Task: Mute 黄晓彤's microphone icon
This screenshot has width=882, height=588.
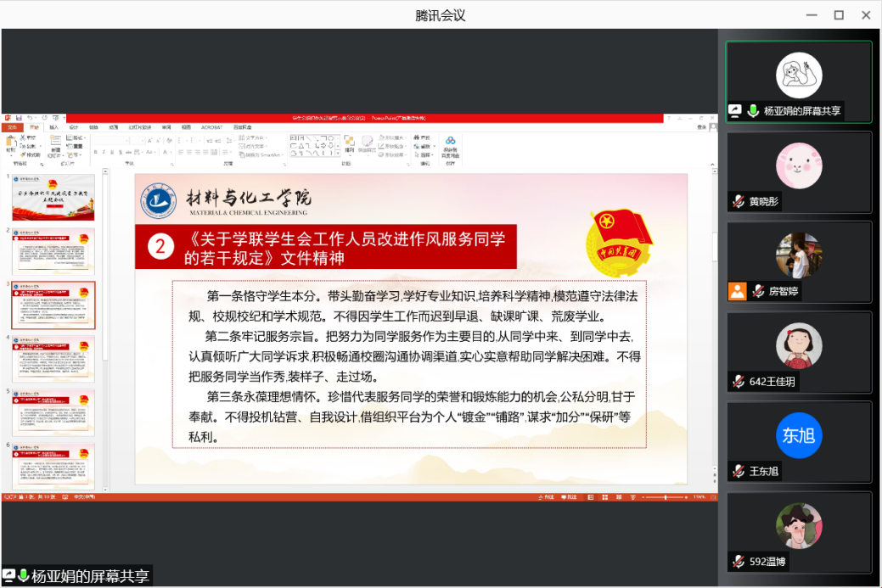Action: click(738, 201)
